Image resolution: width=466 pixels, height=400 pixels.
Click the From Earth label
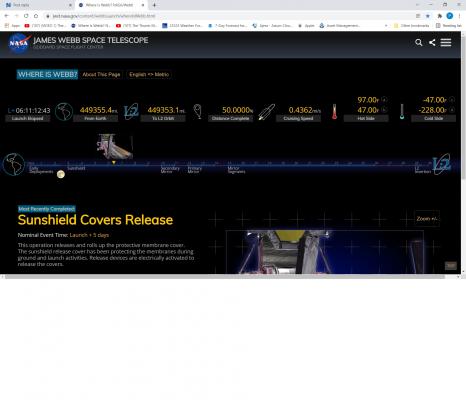[95, 118]
